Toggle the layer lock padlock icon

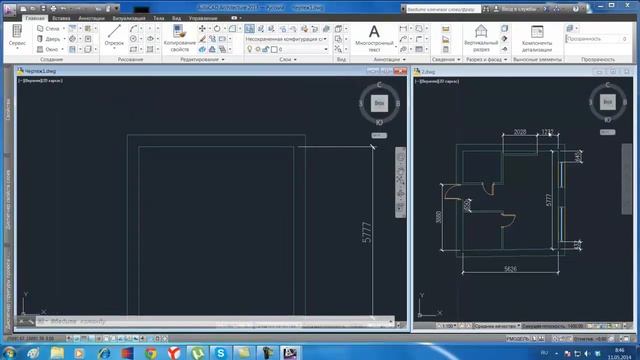(266, 49)
